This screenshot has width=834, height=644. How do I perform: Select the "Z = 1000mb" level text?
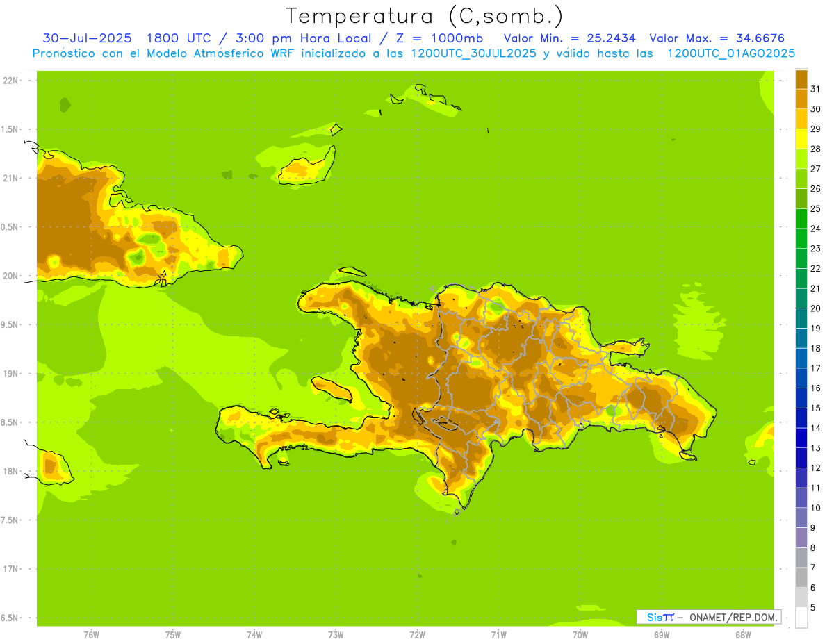(438, 38)
